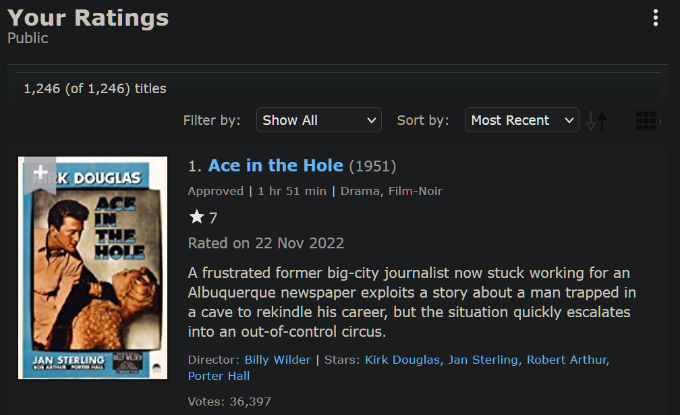Open director Billy Wilder's page

coord(275,360)
